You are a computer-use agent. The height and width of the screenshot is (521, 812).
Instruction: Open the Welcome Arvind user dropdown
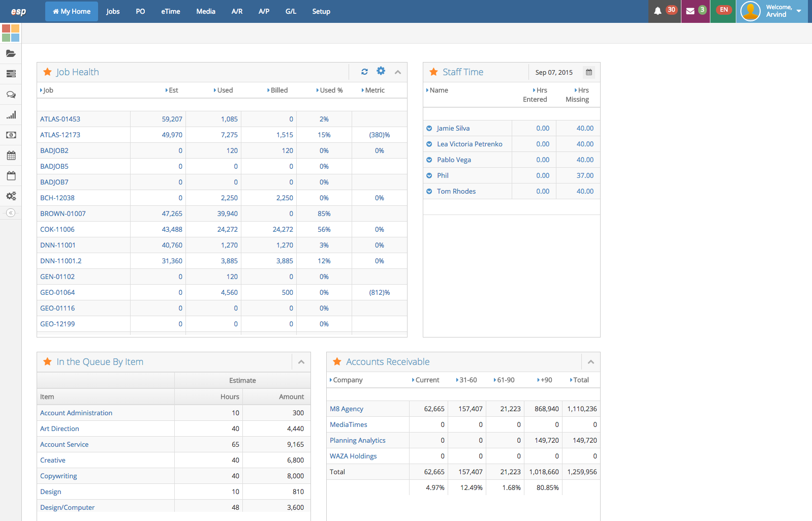[x=771, y=11]
